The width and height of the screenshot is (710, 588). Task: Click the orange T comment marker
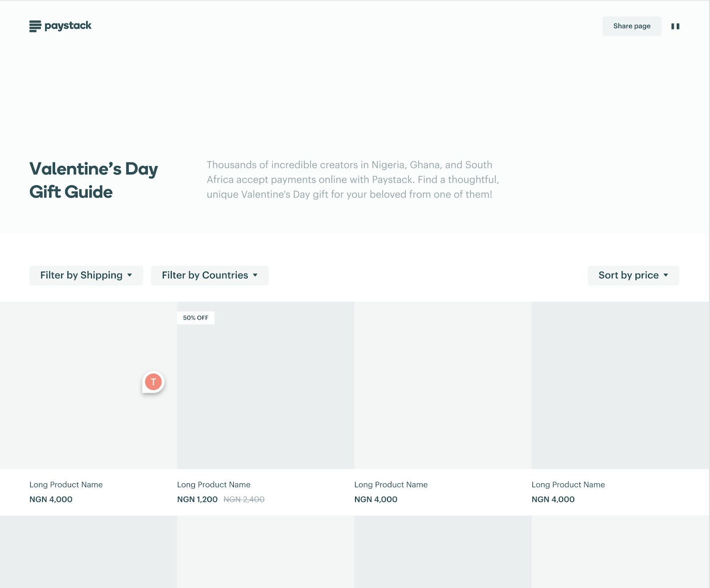click(x=153, y=382)
